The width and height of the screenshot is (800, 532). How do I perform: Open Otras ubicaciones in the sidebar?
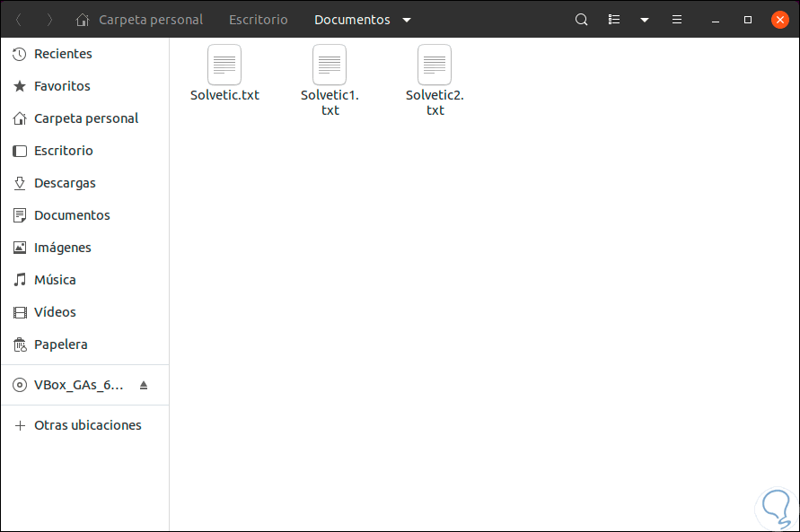point(88,425)
